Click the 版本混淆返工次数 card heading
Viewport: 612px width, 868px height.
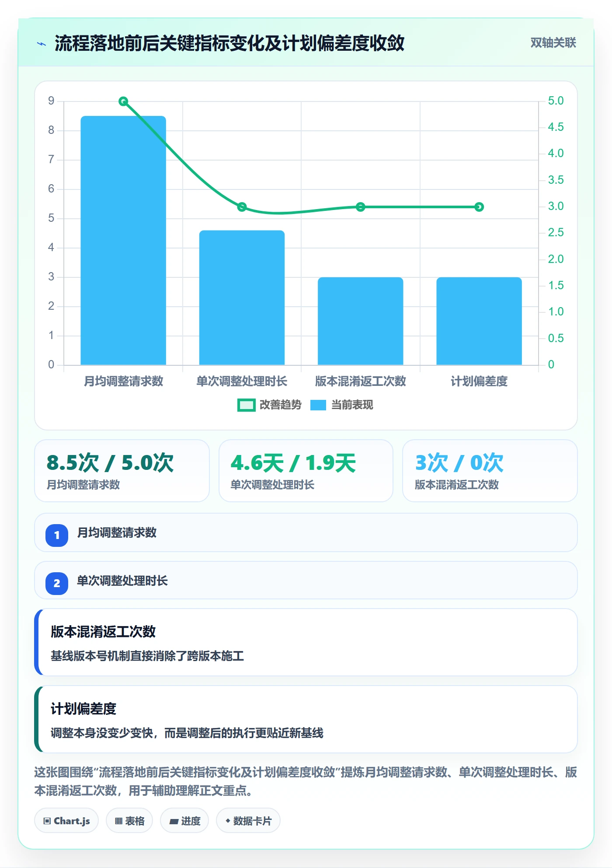tap(103, 632)
